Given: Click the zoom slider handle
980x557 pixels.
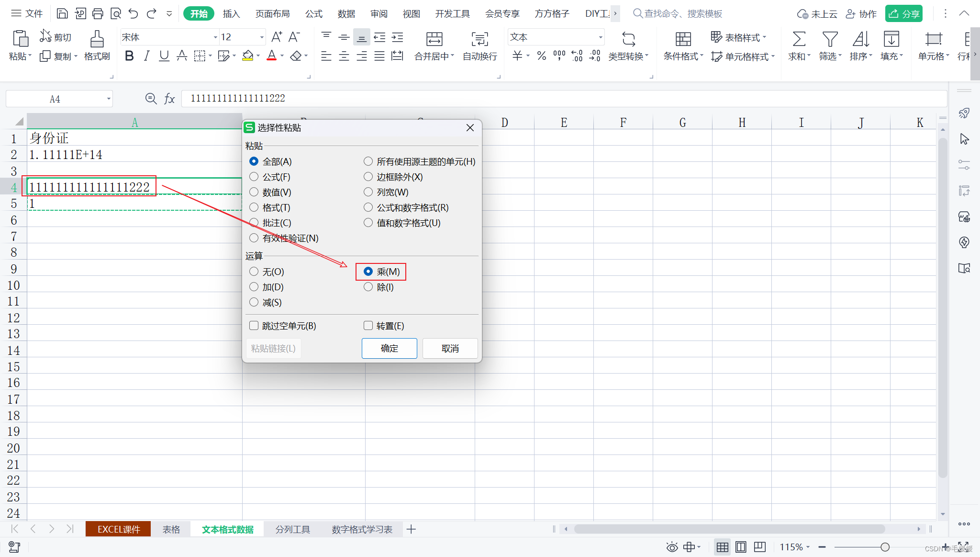Looking at the screenshot, I should coord(885,547).
